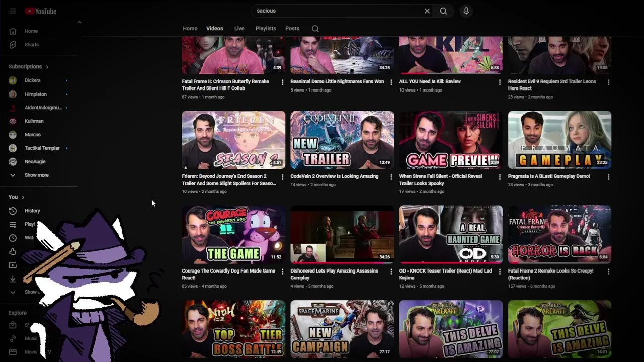Open options for Dishonered Lets Play video
This screenshot has height=362, width=644.
click(x=391, y=271)
